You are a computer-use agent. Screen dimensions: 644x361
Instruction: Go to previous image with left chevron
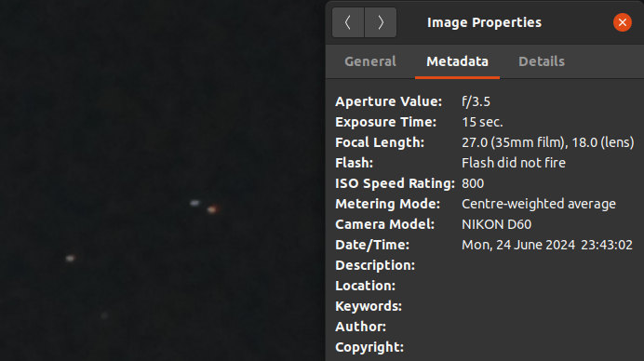(348, 22)
